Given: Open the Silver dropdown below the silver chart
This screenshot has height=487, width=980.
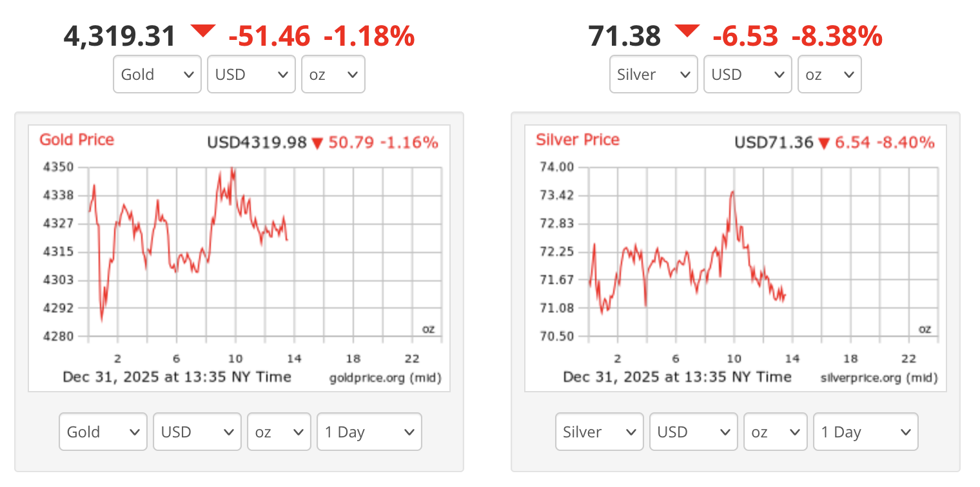Looking at the screenshot, I should 600,432.
